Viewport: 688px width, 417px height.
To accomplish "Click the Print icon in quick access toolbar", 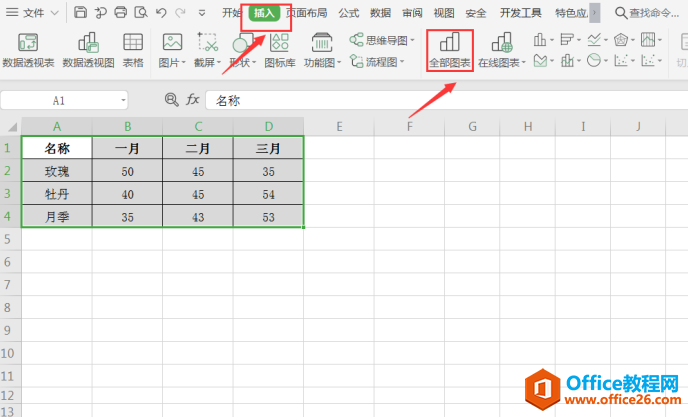I will coord(120,12).
